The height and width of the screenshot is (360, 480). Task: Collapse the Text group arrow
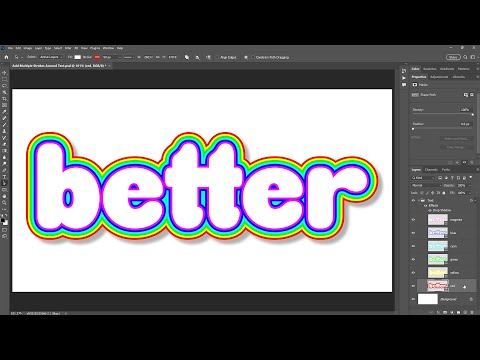tap(419, 200)
